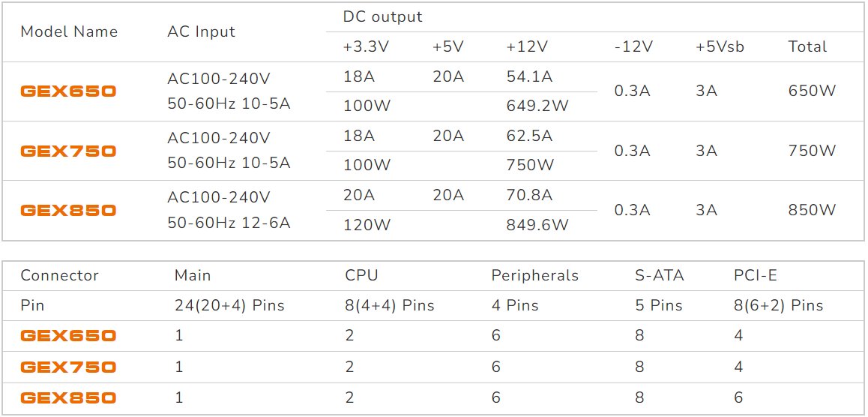Viewport: 868px width, 417px height.
Task: Click the Connector row header
Action: pos(59,275)
